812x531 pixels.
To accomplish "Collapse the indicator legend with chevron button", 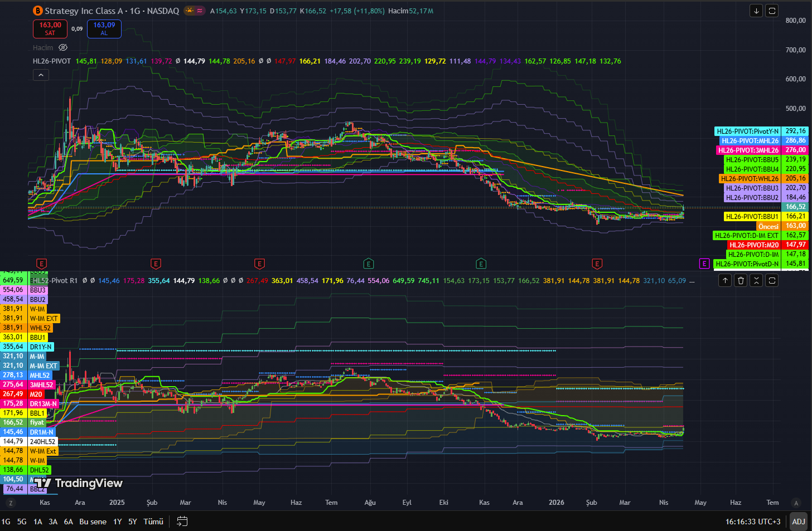I will pyautogui.click(x=41, y=75).
